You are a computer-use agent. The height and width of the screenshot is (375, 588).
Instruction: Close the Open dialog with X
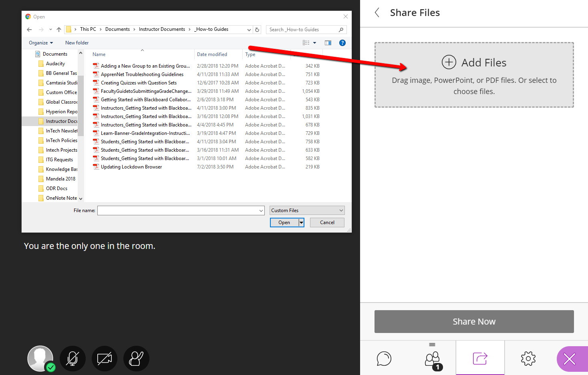tap(345, 16)
